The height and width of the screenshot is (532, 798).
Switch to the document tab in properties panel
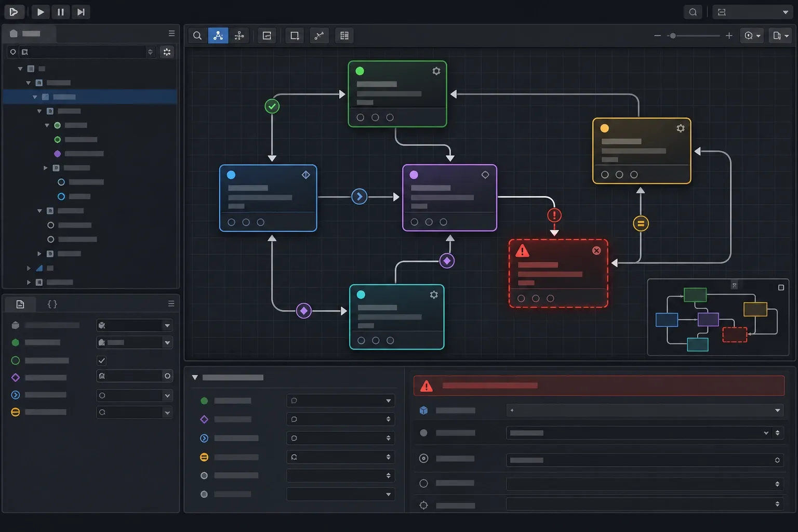[20, 304]
